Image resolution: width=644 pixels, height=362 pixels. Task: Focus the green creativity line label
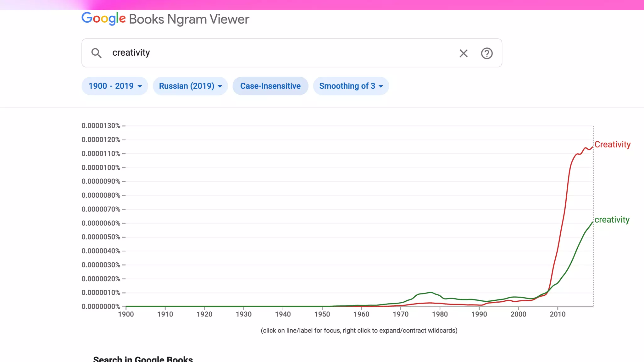tap(612, 220)
